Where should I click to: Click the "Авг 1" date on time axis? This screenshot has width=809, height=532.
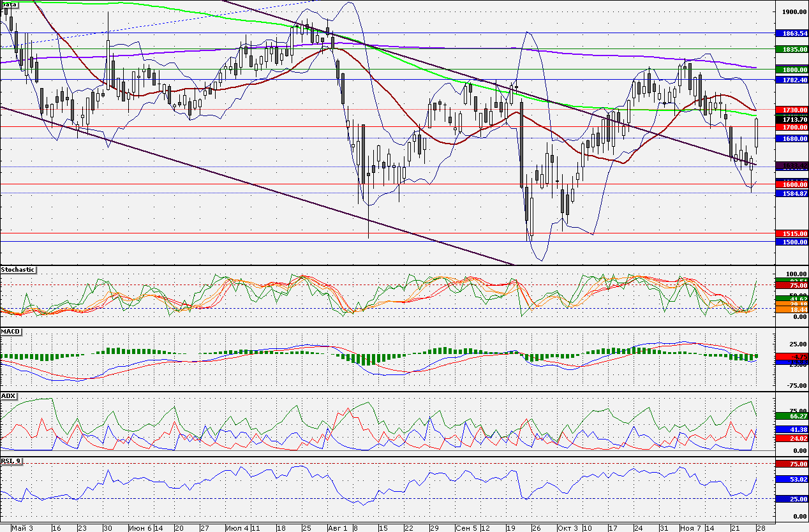point(337,528)
